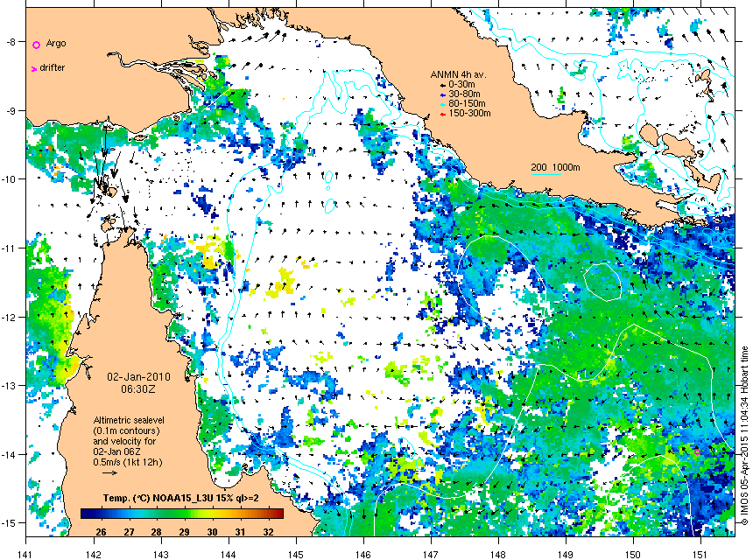Click the '30-80m' depth label
Viewport: 753px width, 560px height.
pos(464,94)
